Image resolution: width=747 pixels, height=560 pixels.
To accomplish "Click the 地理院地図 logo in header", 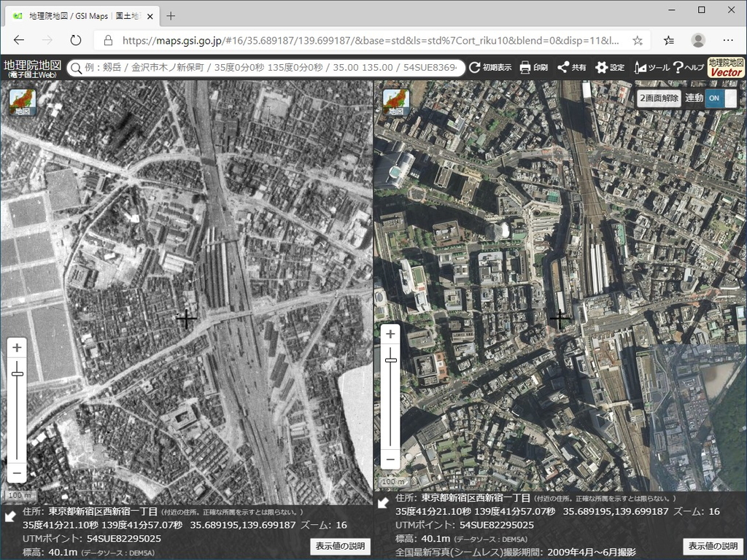I will point(32,68).
